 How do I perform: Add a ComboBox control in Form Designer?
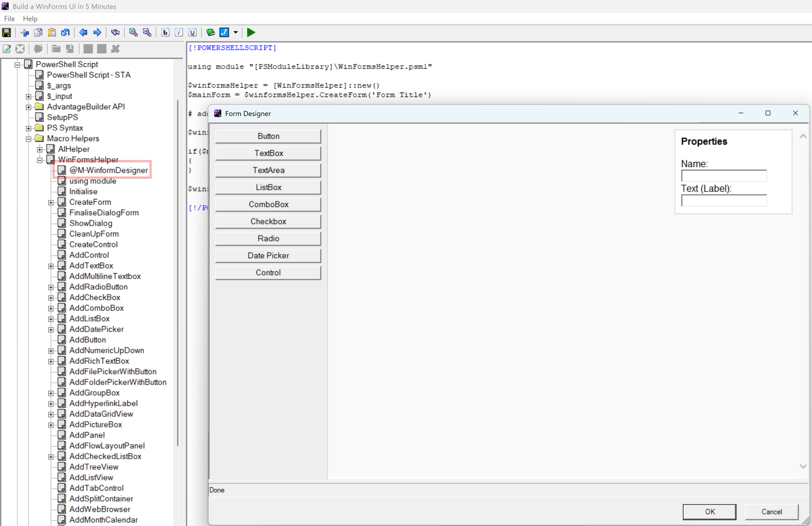click(268, 204)
